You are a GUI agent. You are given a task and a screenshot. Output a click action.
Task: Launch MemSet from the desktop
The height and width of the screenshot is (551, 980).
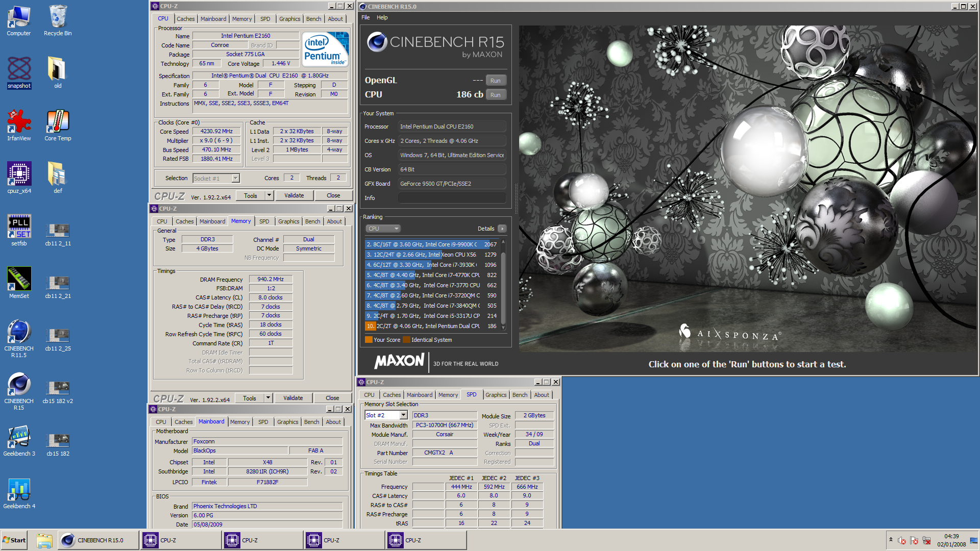click(19, 283)
